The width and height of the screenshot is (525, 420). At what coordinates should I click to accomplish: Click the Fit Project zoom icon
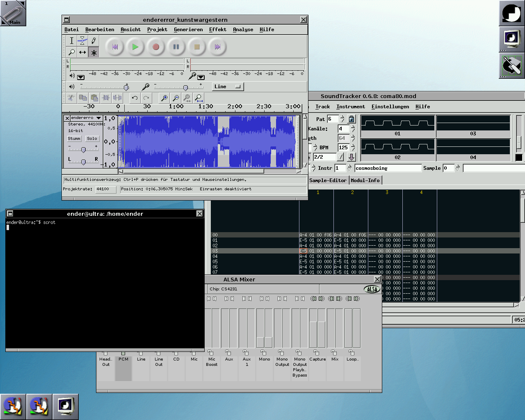(199, 98)
